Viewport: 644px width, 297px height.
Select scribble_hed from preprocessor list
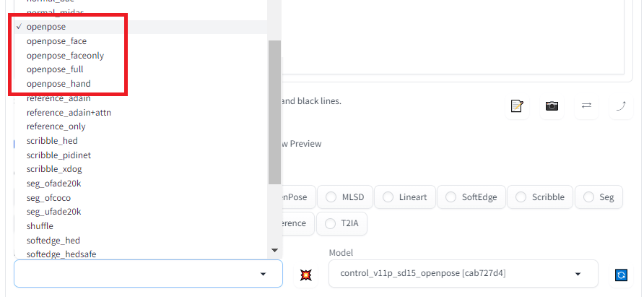click(x=52, y=141)
